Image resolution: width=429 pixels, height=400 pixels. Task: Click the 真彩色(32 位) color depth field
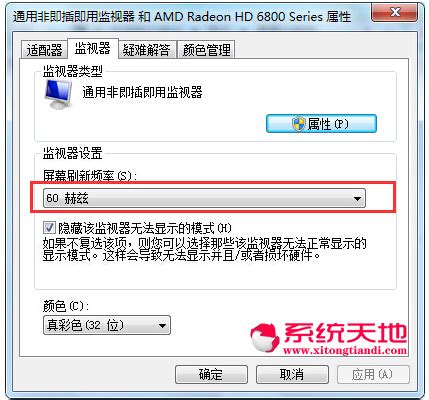pos(107,325)
